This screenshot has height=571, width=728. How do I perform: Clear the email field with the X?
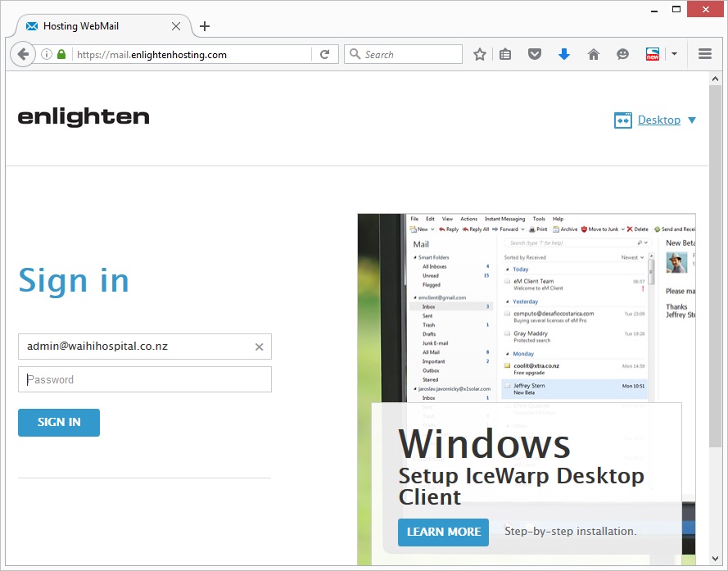point(259,347)
